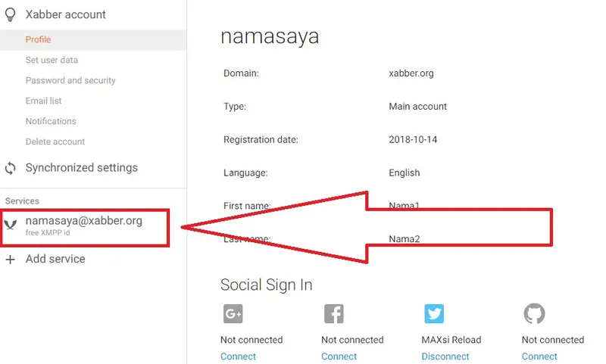
Task: Open the namasaya@xabber.org service entry
Action: click(84, 221)
